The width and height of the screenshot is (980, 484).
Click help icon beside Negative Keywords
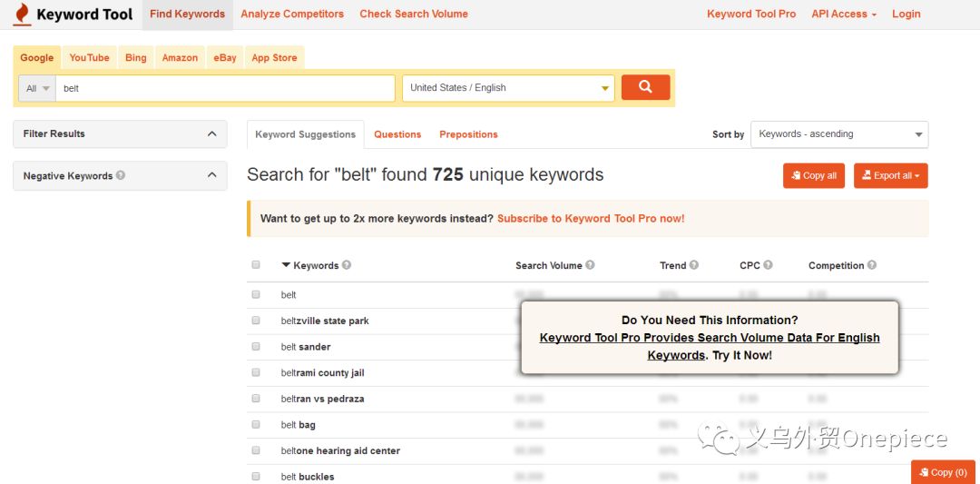click(x=121, y=175)
